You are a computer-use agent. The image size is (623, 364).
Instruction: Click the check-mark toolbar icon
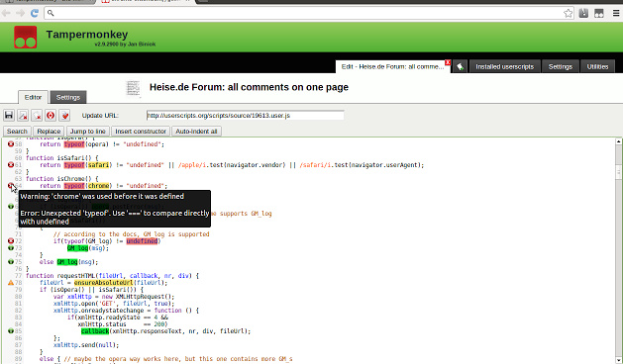pos(64,116)
